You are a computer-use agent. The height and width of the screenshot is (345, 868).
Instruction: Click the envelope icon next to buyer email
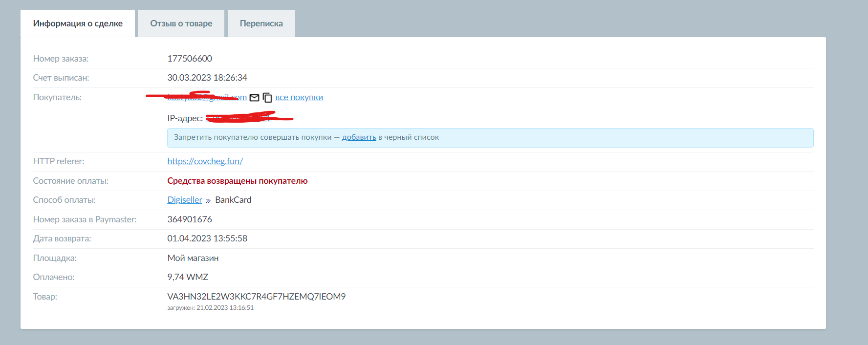[254, 98]
